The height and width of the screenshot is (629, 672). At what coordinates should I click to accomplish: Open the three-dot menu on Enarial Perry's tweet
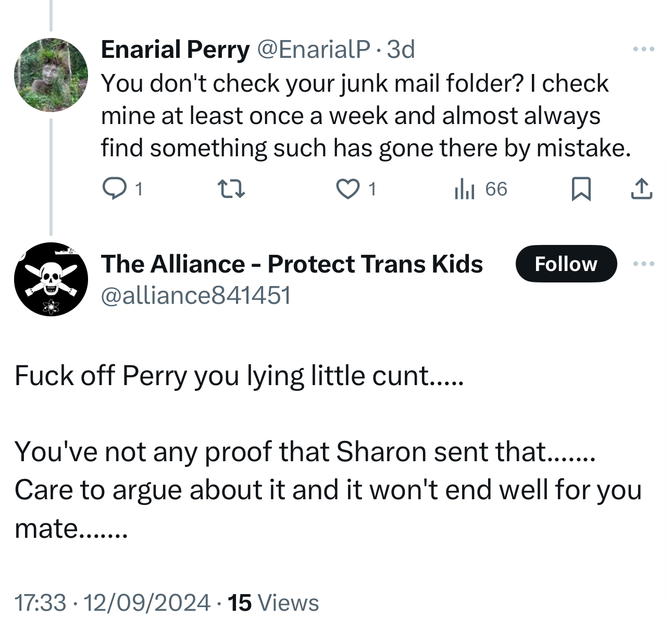coord(643,50)
